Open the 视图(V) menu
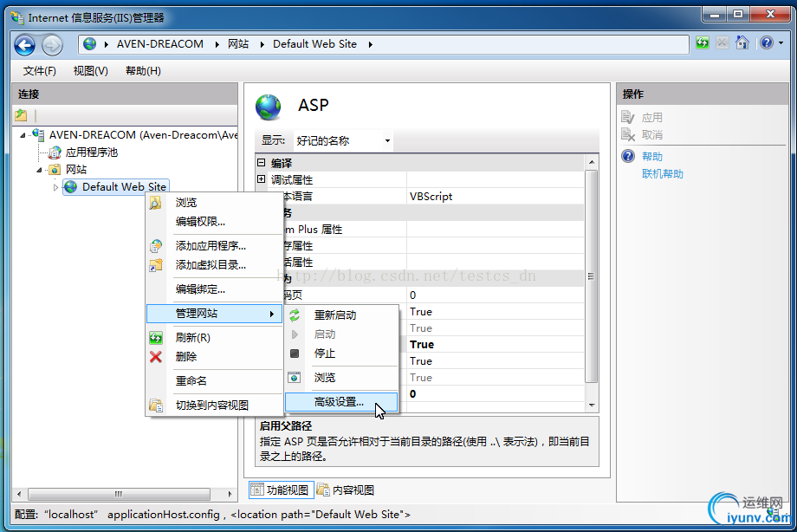This screenshot has width=797, height=532. pyautogui.click(x=90, y=71)
